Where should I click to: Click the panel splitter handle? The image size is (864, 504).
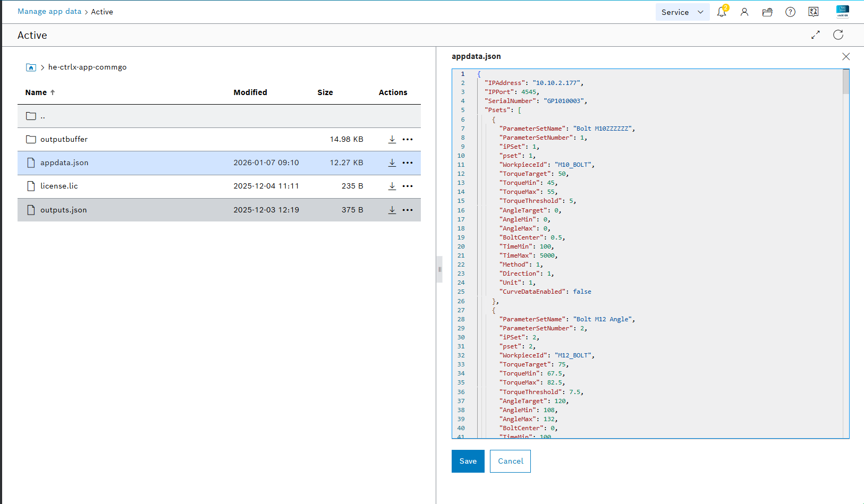coord(439,269)
